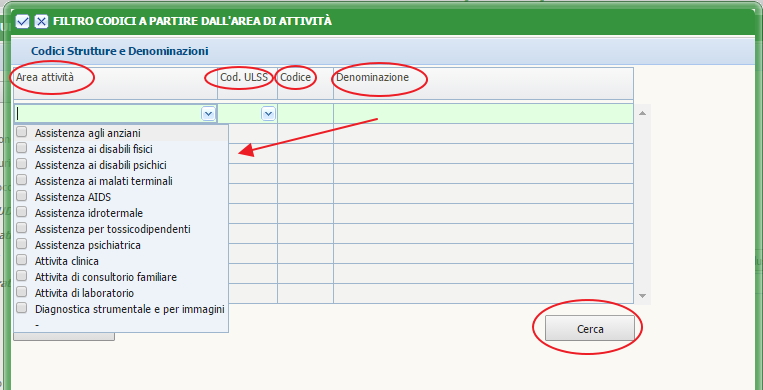Collapse the Area attività dropdown arrow
Image resolution: width=763 pixels, height=390 pixels.
[208, 114]
